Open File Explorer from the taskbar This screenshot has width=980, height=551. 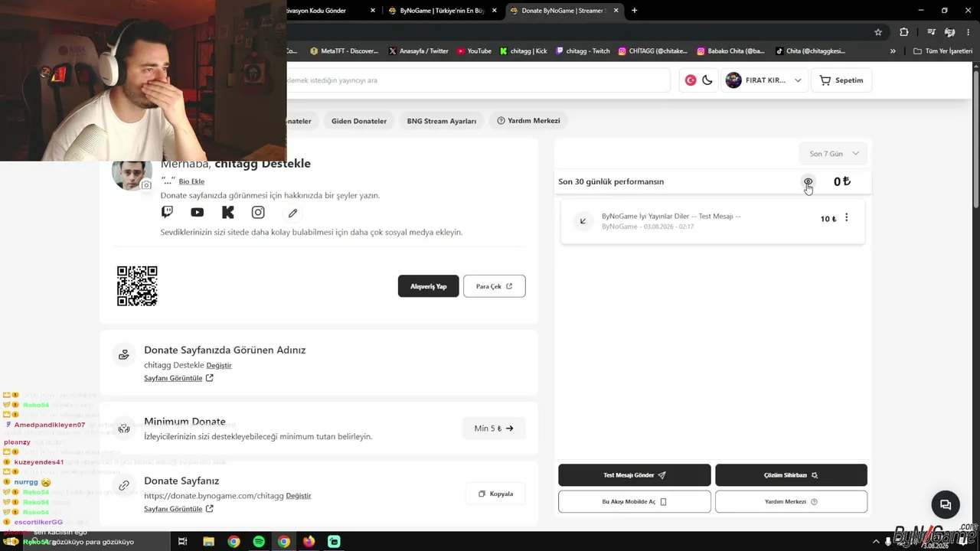208,542
